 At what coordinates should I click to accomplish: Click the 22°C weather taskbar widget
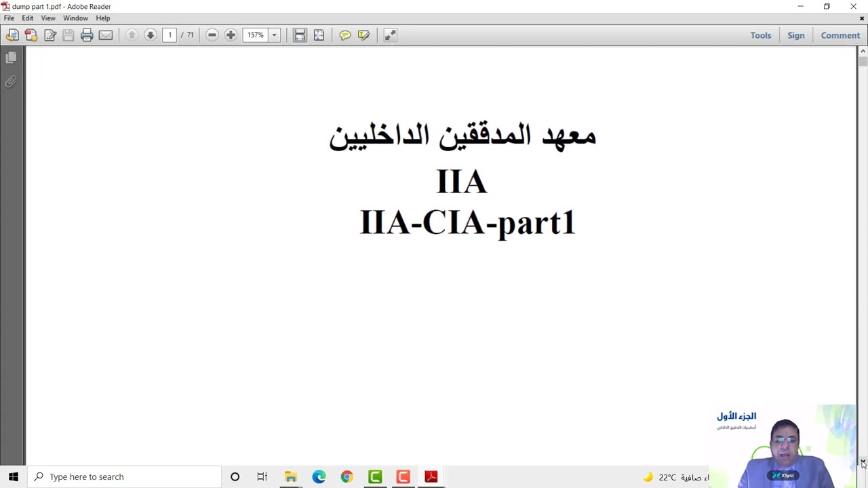coord(675,477)
